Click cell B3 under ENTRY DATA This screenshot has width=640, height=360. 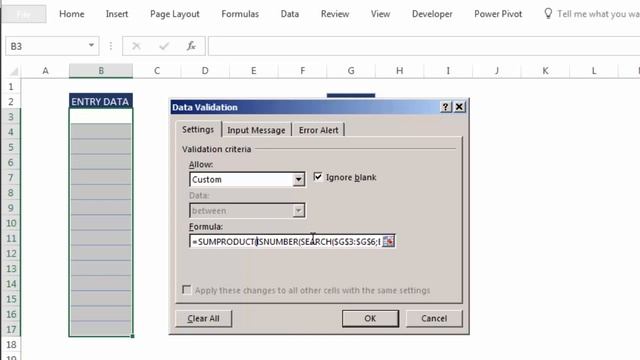pos(101,117)
